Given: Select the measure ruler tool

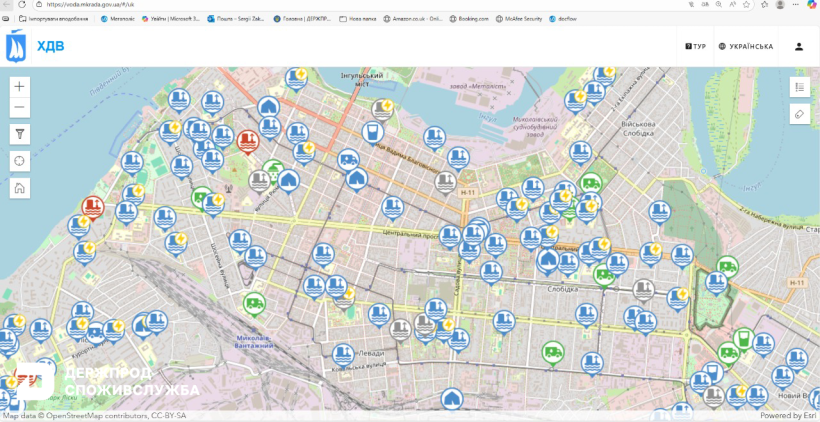Looking at the screenshot, I should [x=799, y=114].
